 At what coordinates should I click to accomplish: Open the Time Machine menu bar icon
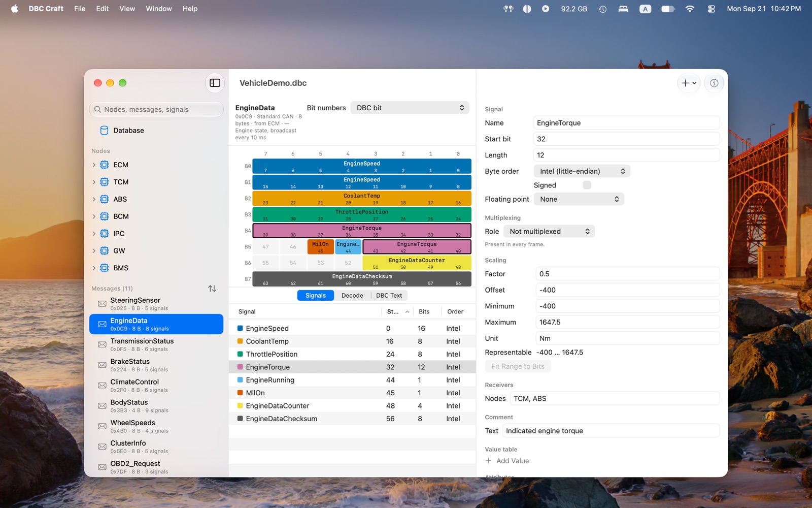(602, 9)
